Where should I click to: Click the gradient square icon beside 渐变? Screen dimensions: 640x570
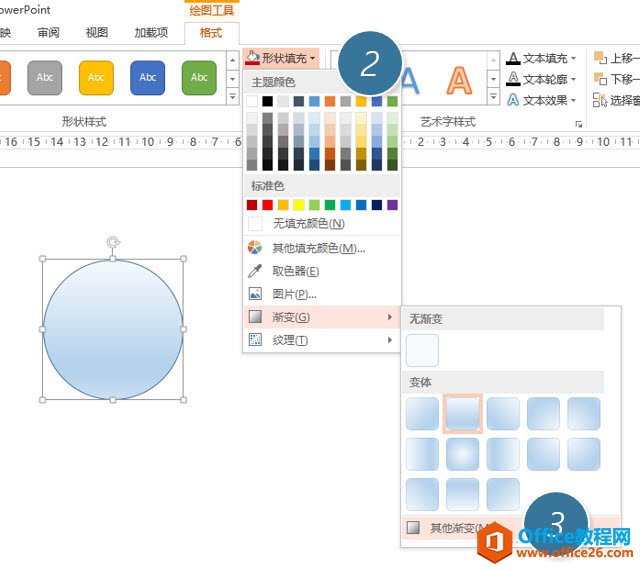(255, 316)
